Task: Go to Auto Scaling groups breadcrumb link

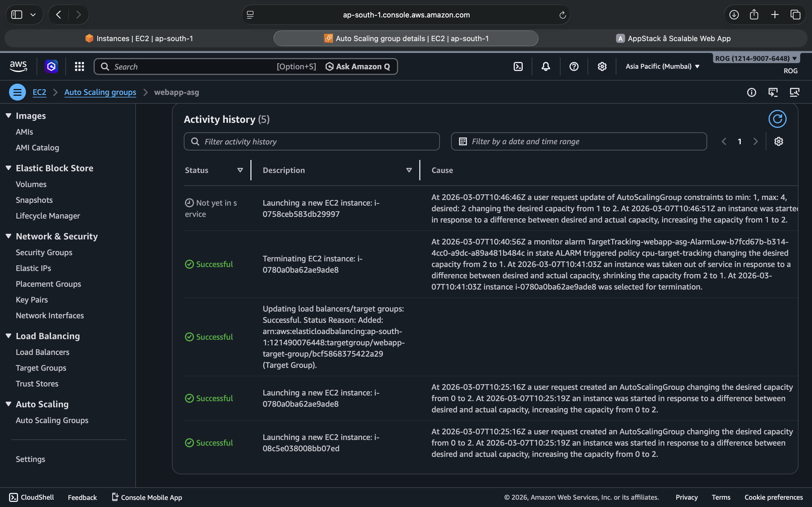Action: [100, 92]
